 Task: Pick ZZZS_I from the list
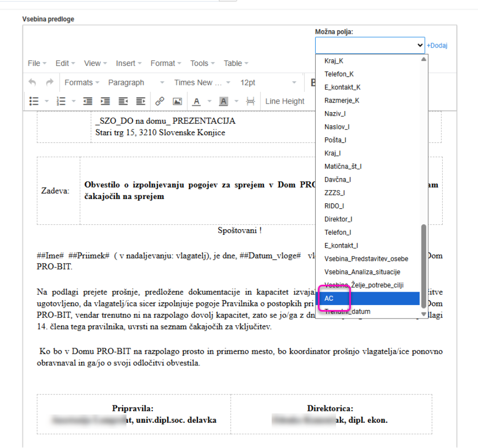pos(368,193)
